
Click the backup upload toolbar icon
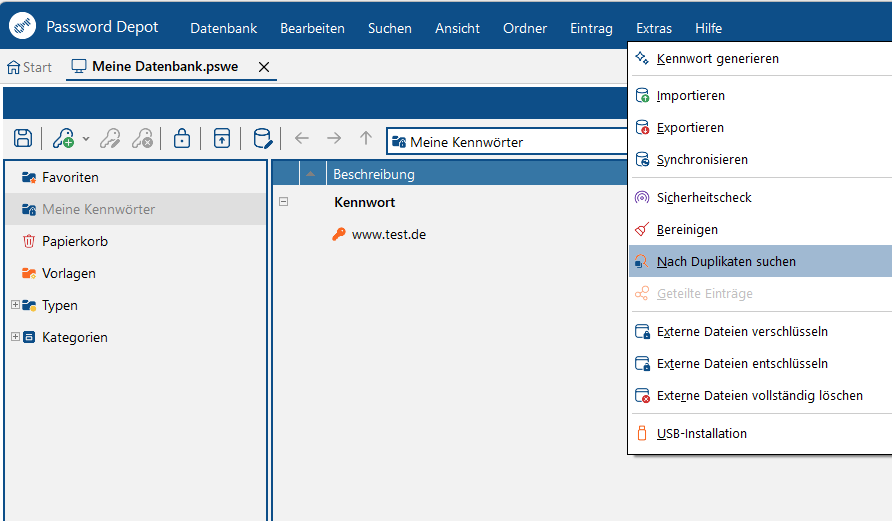[x=222, y=138]
